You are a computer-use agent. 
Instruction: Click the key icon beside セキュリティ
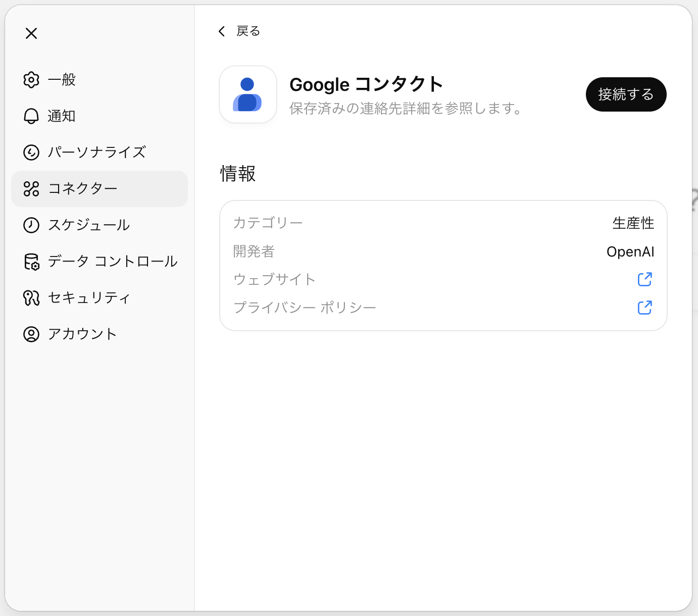[31, 298]
